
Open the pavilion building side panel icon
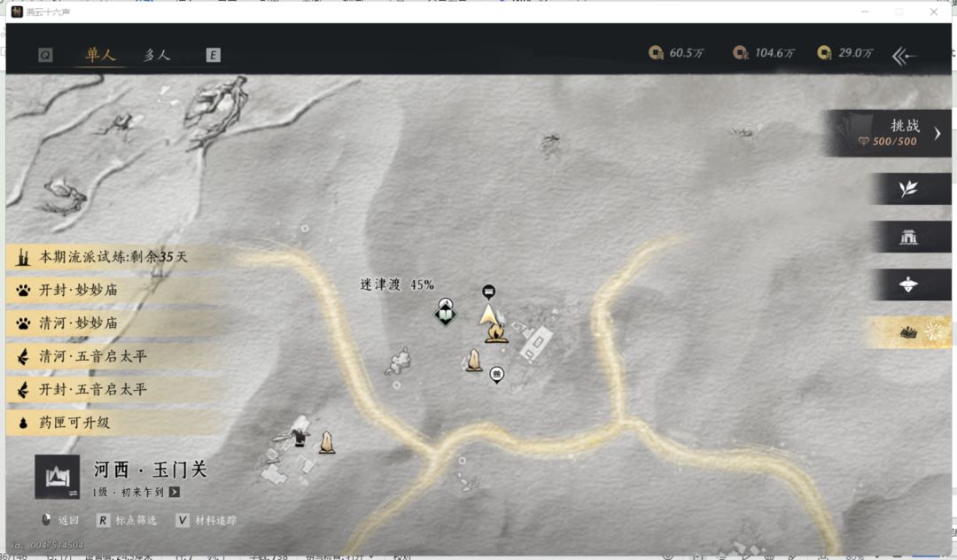point(908,237)
